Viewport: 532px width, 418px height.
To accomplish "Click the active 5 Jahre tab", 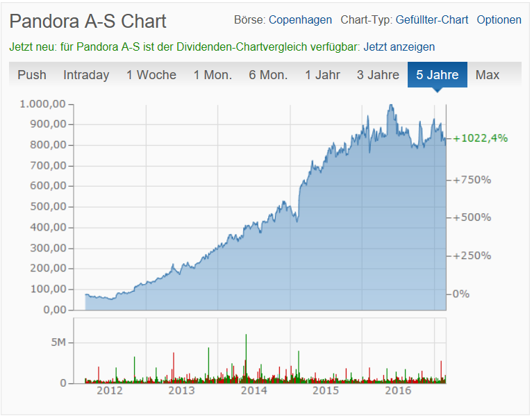I will [x=438, y=75].
